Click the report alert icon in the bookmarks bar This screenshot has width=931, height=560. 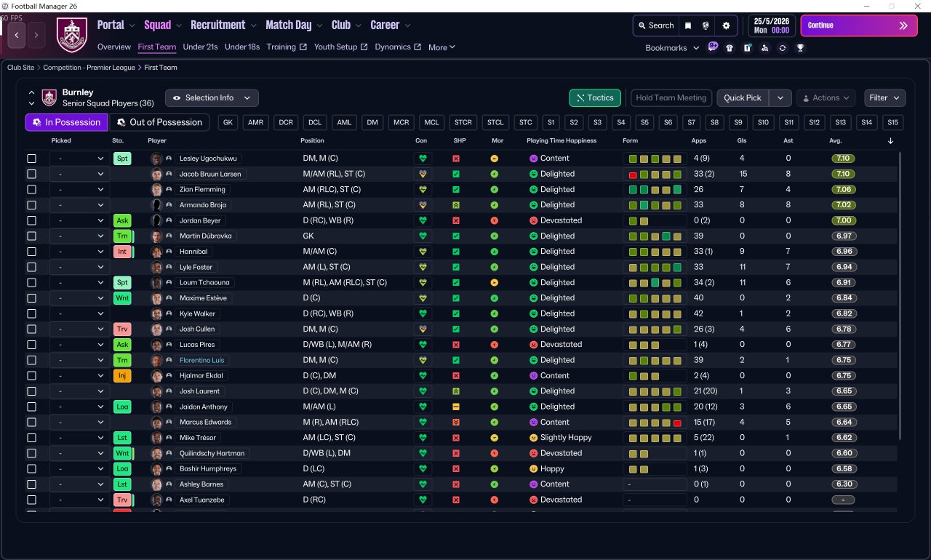point(747,48)
